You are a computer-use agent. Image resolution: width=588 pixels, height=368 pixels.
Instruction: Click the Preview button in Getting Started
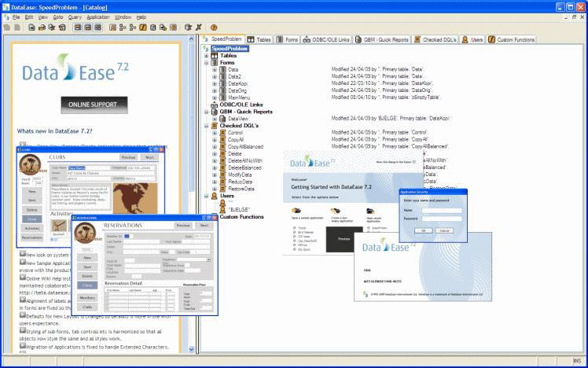(344, 239)
